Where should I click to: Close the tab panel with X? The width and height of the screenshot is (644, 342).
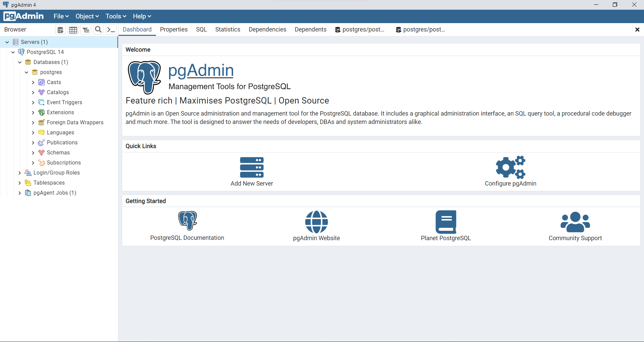click(637, 30)
